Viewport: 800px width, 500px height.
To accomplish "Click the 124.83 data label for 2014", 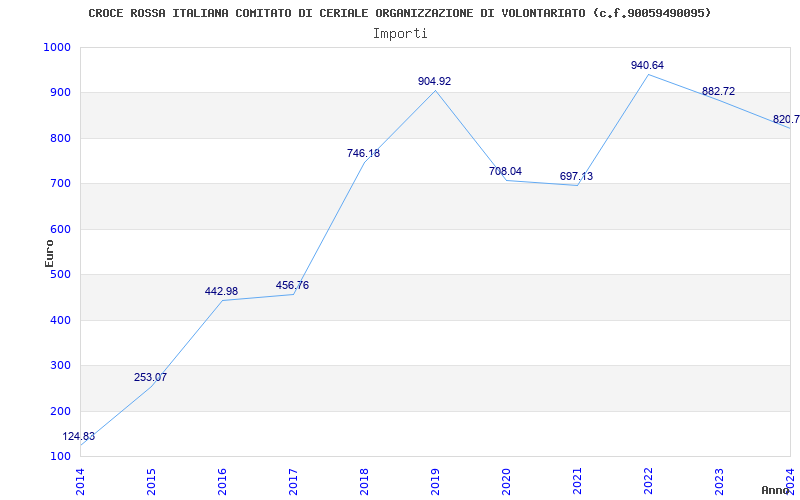I will click(x=79, y=437).
